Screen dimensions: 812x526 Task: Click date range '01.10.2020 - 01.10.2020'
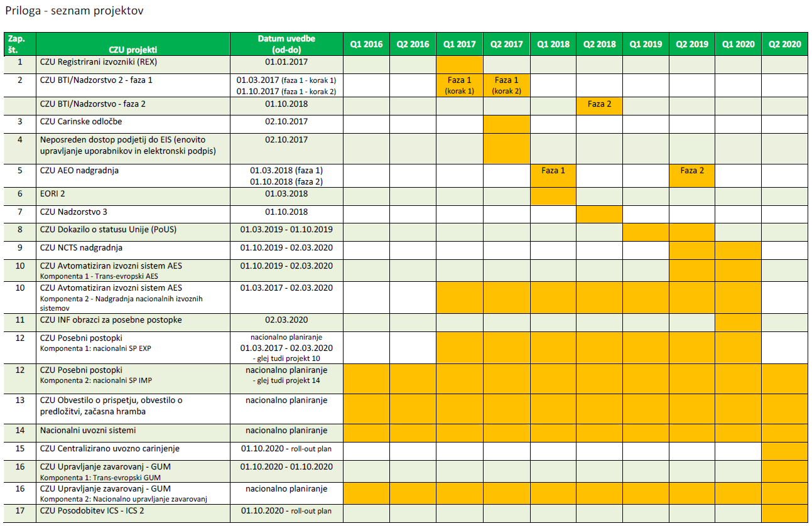tap(286, 467)
